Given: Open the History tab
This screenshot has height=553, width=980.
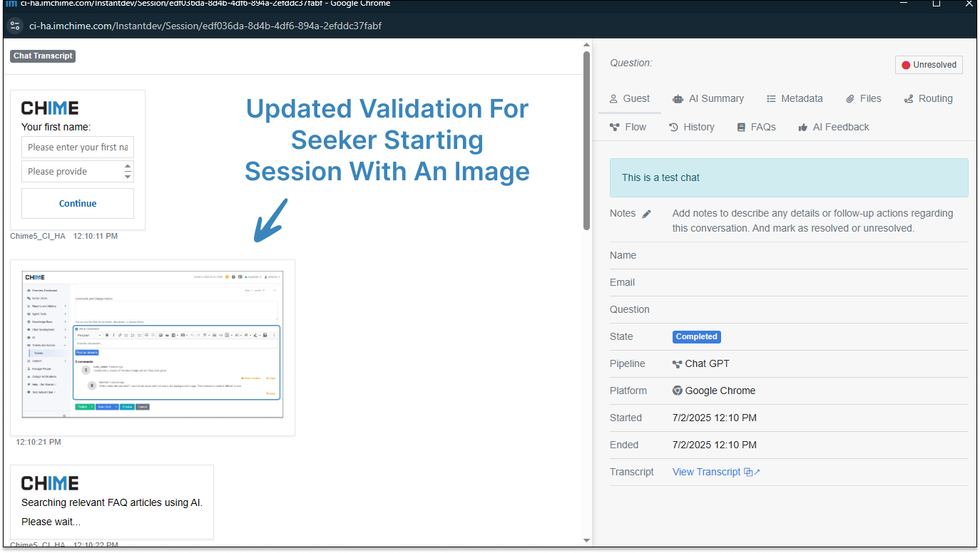Looking at the screenshot, I should pos(691,127).
